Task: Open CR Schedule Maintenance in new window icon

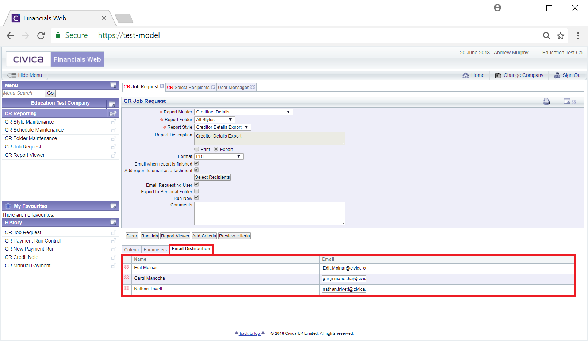Action: tap(114, 130)
